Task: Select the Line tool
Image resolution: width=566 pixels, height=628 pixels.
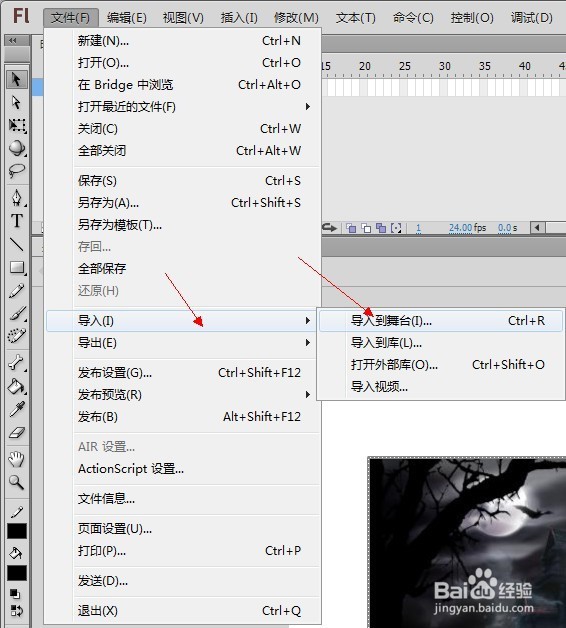Action: point(16,244)
